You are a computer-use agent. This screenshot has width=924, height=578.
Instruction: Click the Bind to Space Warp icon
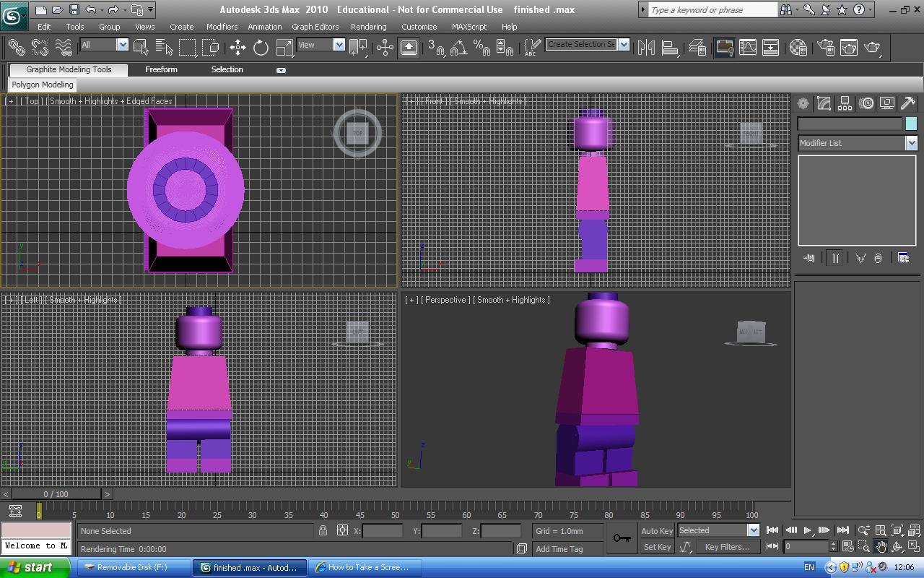(x=64, y=48)
